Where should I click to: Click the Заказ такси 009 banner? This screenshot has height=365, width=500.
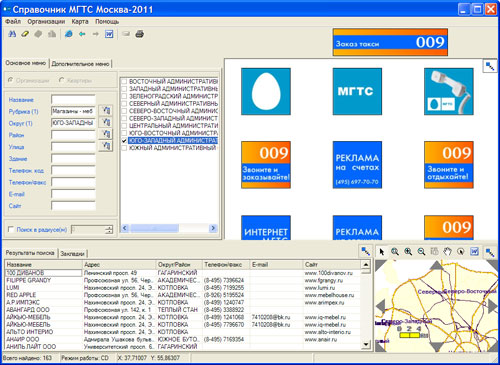(390, 42)
